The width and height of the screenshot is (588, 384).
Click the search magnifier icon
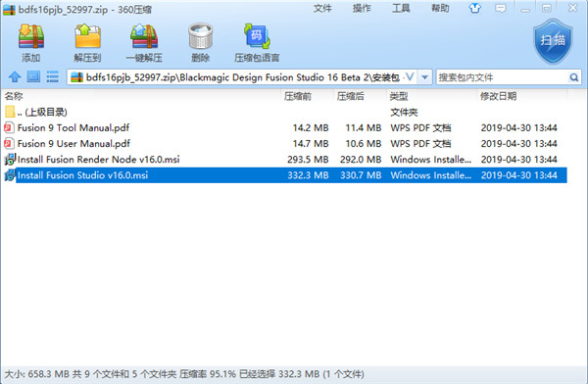573,77
